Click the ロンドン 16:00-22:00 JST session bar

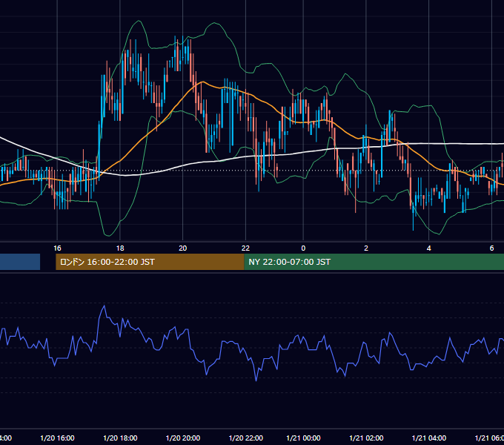[150, 262]
